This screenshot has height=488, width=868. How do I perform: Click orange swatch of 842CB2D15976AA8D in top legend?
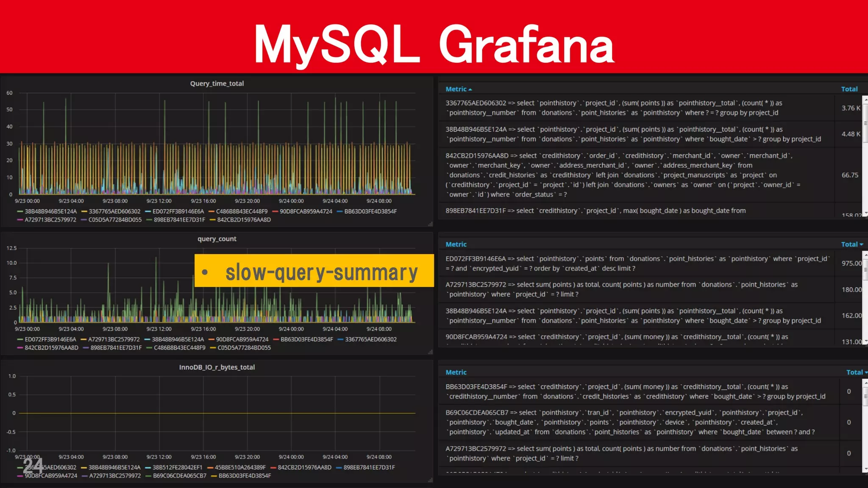pos(212,220)
